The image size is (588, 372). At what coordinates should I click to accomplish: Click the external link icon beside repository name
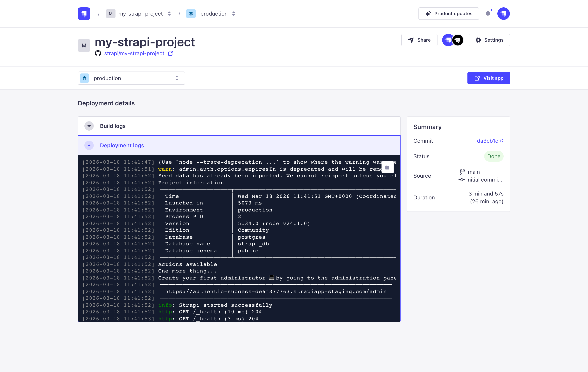[x=171, y=53]
